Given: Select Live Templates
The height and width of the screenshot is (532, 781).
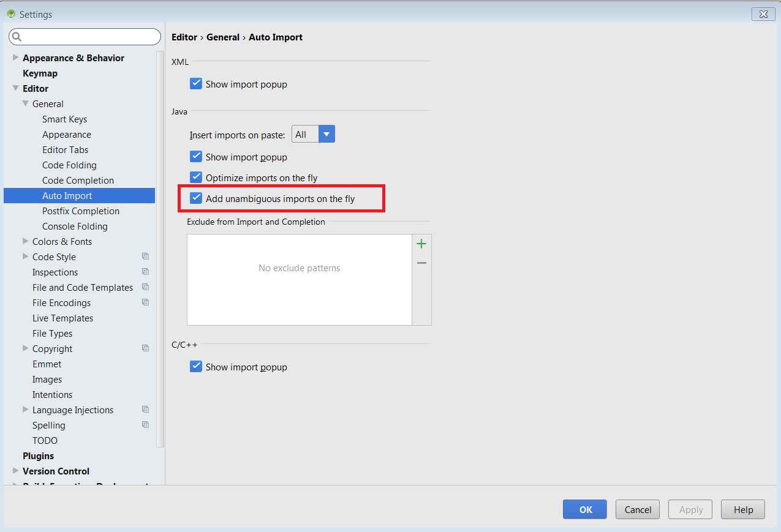Looking at the screenshot, I should tap(62, 318).
